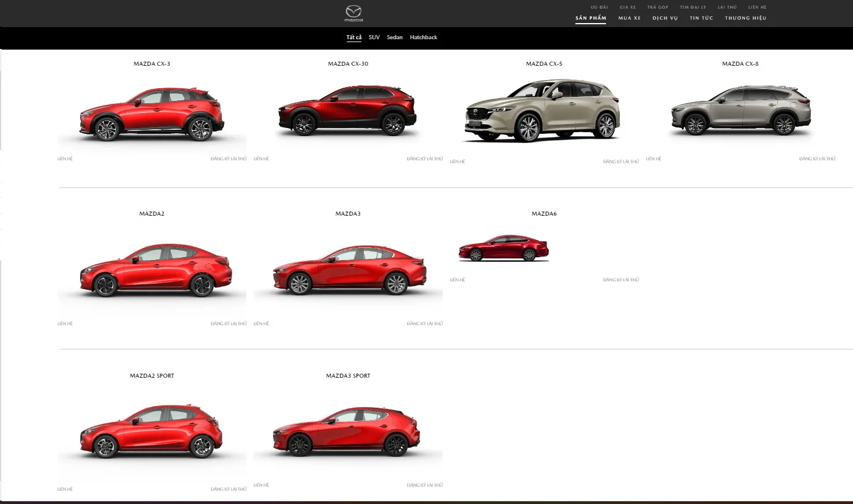This screenshot has width=853, height=504.
Task: Click the Mazda logo in the header
Action: 354,13
